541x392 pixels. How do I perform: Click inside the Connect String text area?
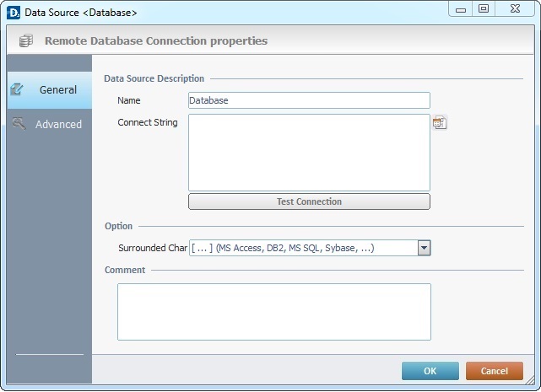coord(309,153)
